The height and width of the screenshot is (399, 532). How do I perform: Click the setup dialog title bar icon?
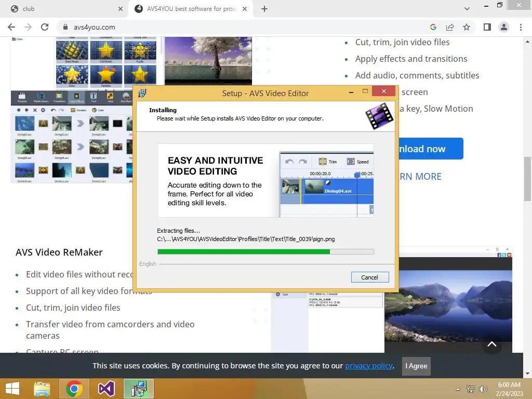(x=142, y=93)
